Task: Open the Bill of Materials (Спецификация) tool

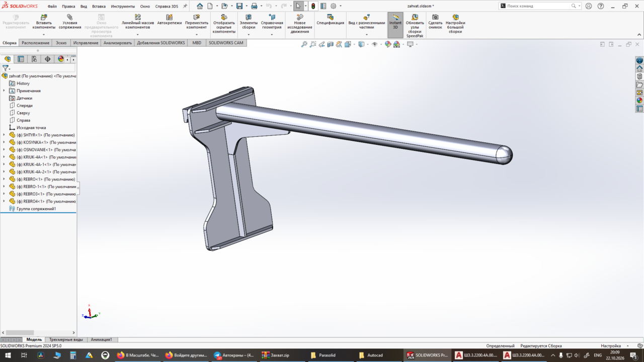Action: coord(330,20)
